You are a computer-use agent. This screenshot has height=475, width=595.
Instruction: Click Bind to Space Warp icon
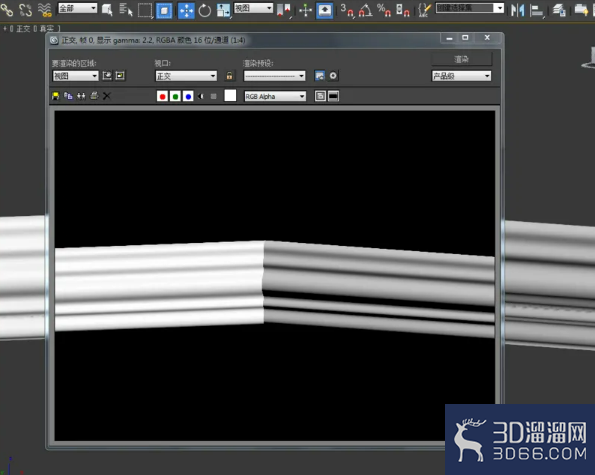pyautogui.click(x=45, y=10)
